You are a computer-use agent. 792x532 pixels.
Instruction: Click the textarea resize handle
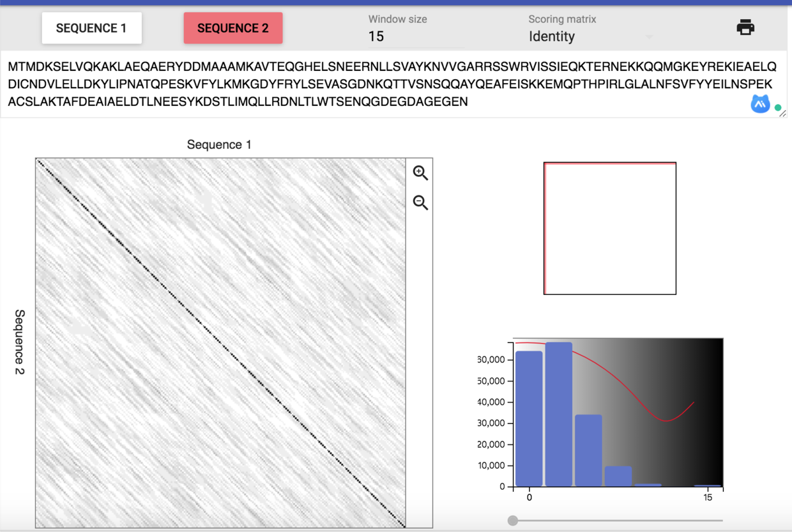click(x=783, y=113)
